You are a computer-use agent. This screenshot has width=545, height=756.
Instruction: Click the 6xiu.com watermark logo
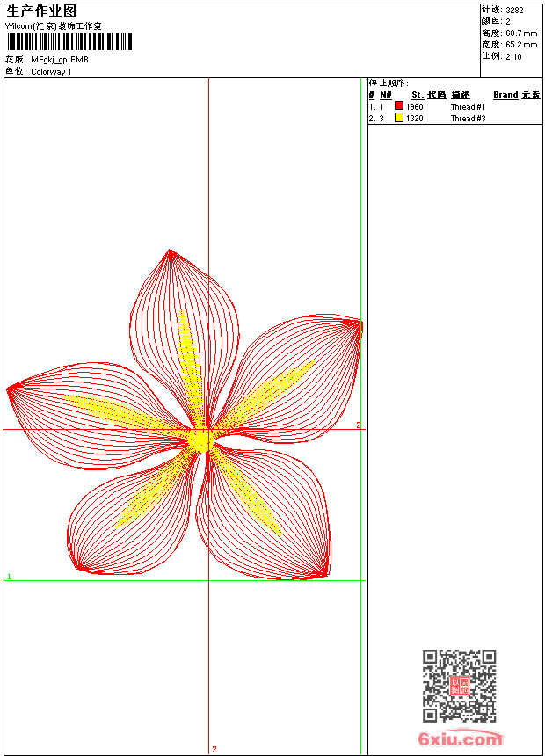click(x=460, y=740)
